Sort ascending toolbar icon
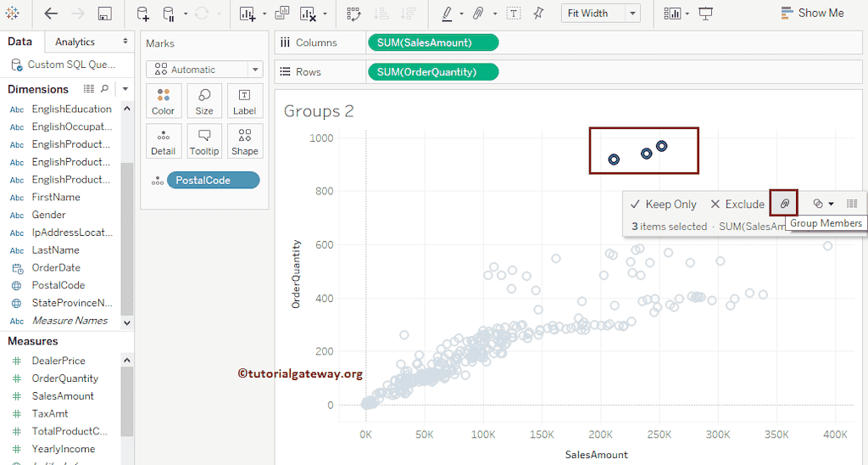Screen dimensions: 868x465 click(381, 14)
